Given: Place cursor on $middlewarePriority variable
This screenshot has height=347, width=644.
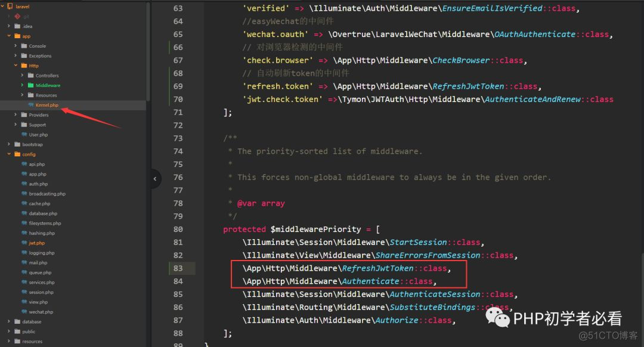Looking at the screenshot, I should pos(315,229).
